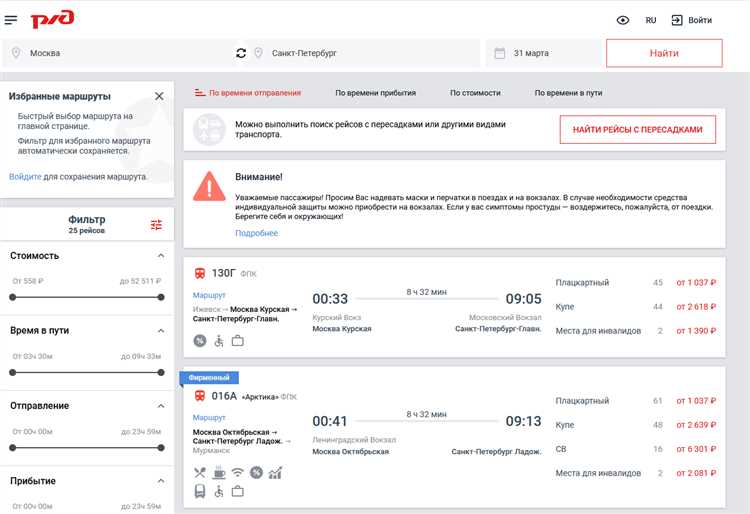
Task: Collapse the Прибытие filter section
Action: tap(161, 481)
